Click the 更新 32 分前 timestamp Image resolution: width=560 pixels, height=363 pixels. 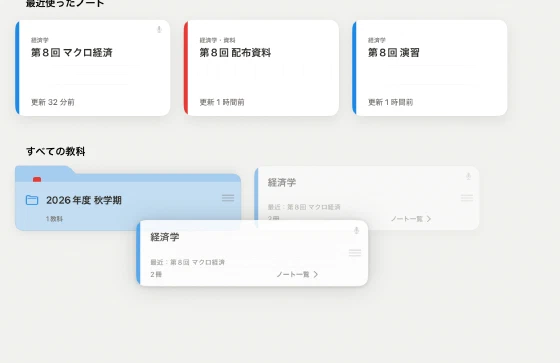[53, 102]
